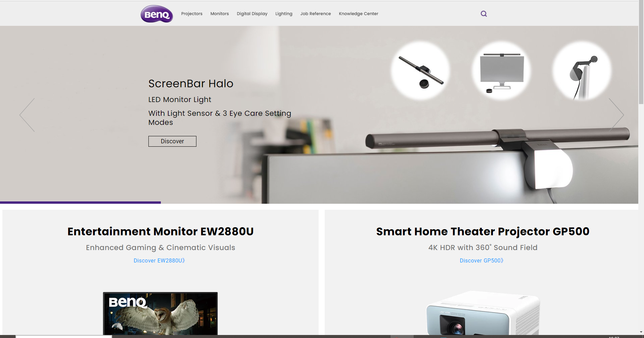Open the search magnifier icon
The image size is (644, 338).
pyautogui.click(x=484, y=14)
